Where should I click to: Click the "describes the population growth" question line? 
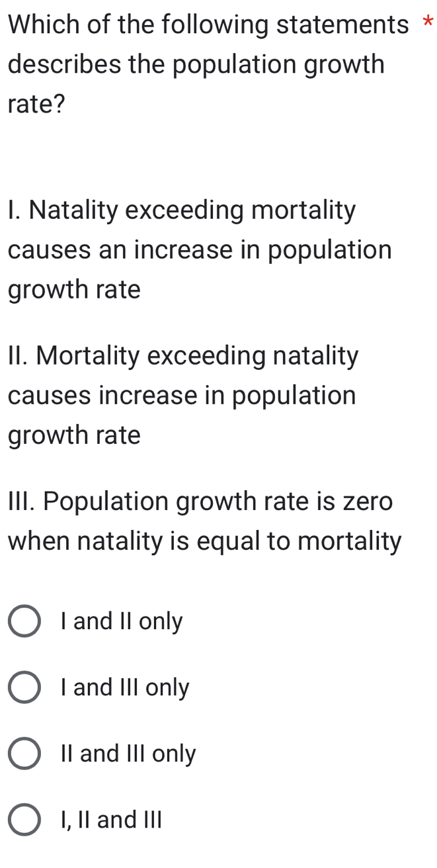(196, 65)
